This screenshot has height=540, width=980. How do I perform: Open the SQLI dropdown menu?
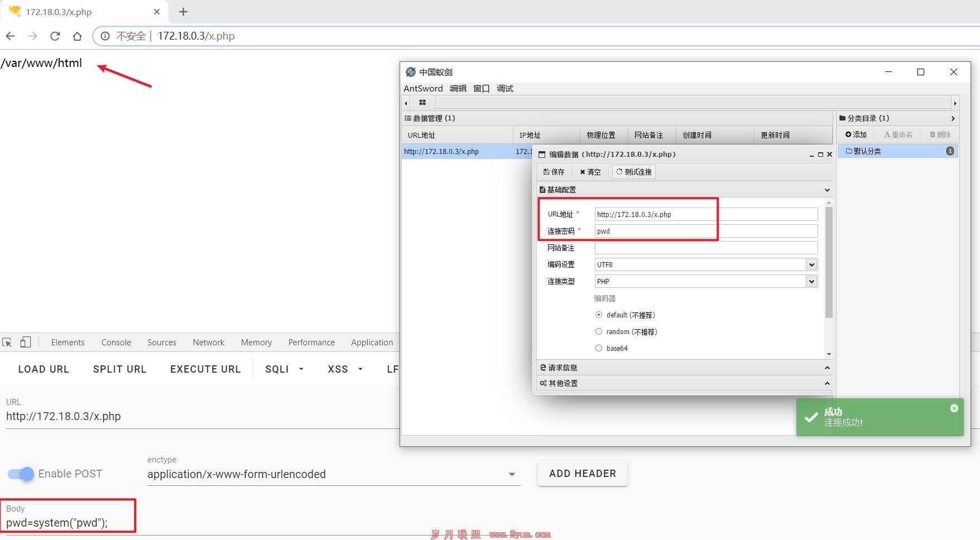click(284, 369)
